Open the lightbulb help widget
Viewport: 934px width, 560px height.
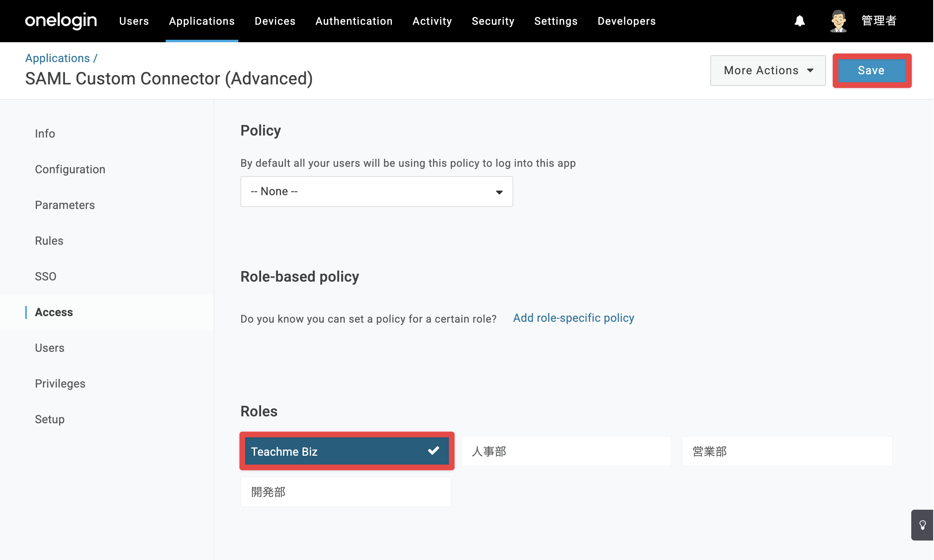click(x=922, y=525)
